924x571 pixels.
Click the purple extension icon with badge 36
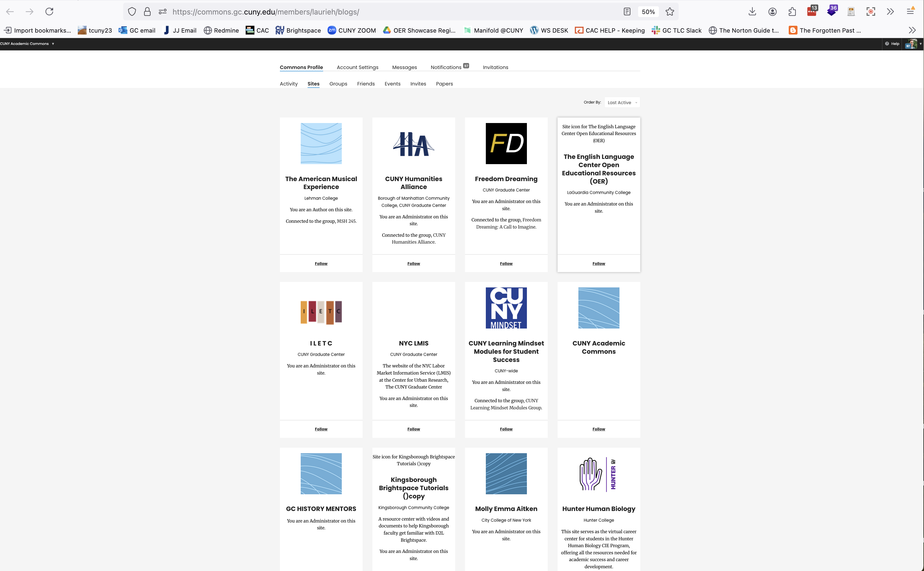pos(831,11)
